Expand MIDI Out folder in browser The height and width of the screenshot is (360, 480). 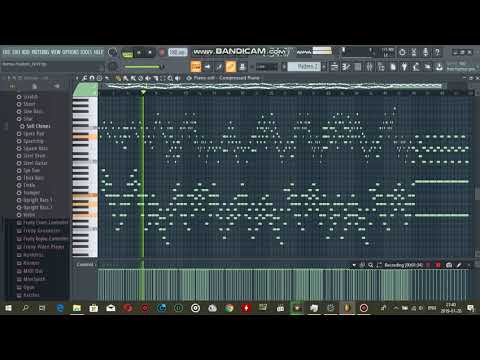[30, 271]
